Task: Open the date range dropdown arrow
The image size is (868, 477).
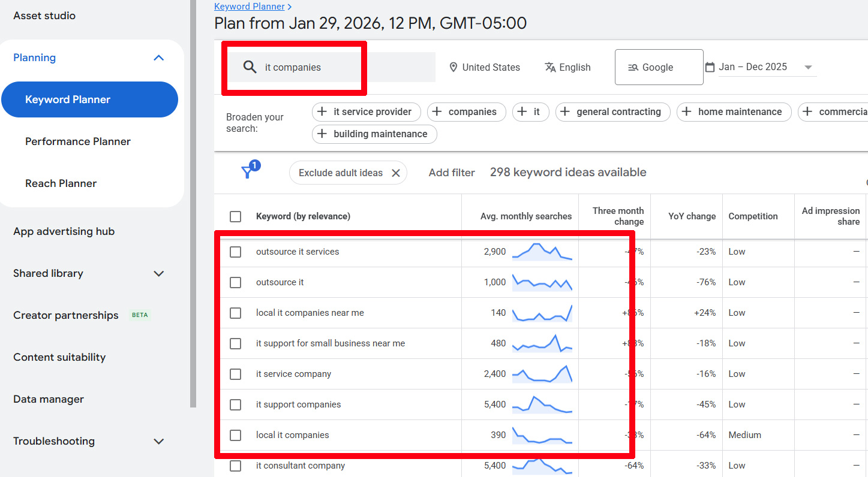Action: coord(808,67)
